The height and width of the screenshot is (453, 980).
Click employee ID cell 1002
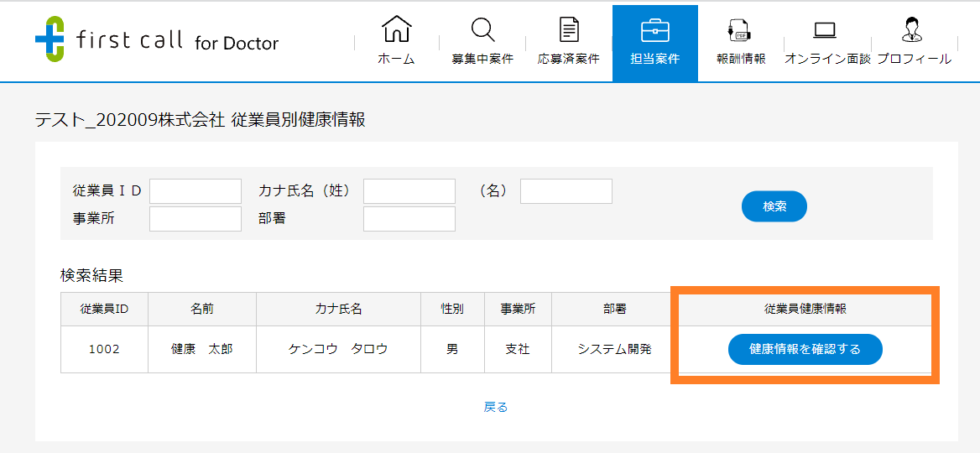[104, 349]
